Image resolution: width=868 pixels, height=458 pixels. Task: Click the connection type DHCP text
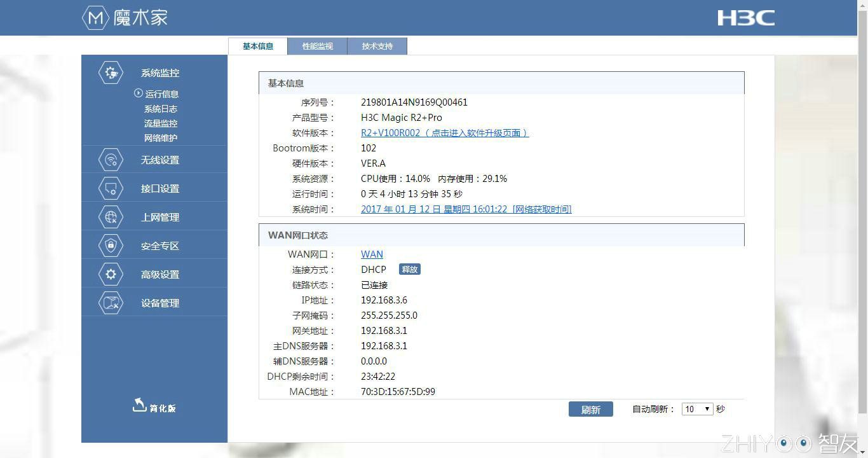374,270
